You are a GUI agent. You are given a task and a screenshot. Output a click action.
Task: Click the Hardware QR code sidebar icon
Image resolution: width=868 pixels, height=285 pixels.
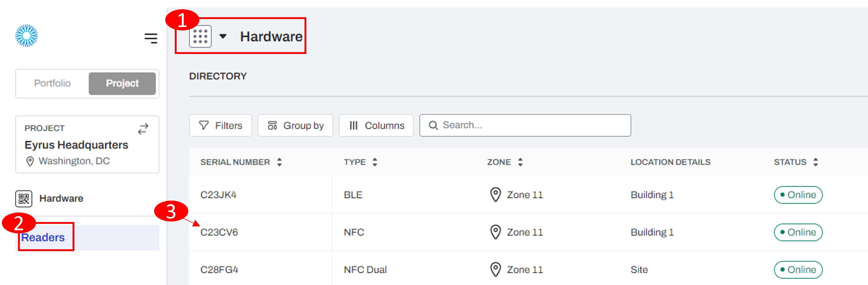(x=24, y=198)
